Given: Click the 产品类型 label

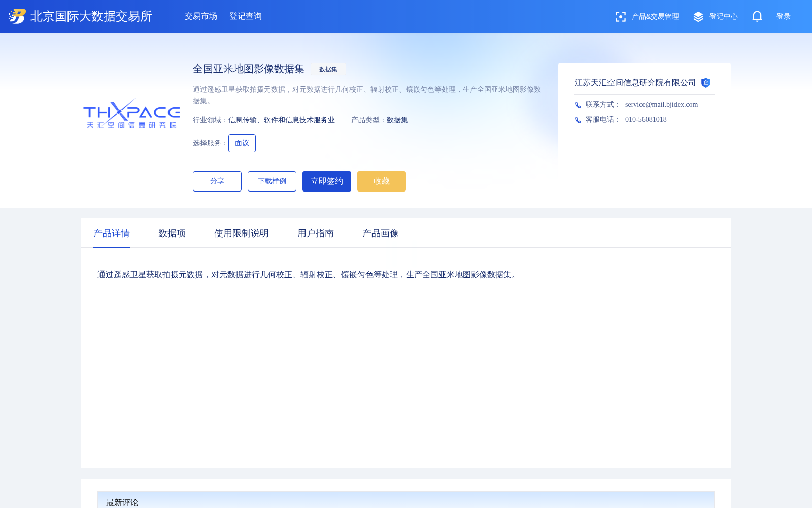Looking at the screenshot, I should click(x=368, y=120).
